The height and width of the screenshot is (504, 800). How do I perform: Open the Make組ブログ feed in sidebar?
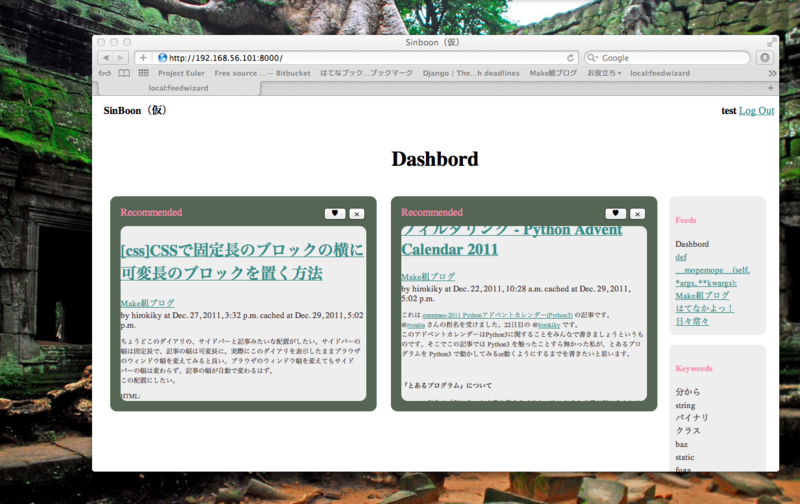(x=702, y=295)
